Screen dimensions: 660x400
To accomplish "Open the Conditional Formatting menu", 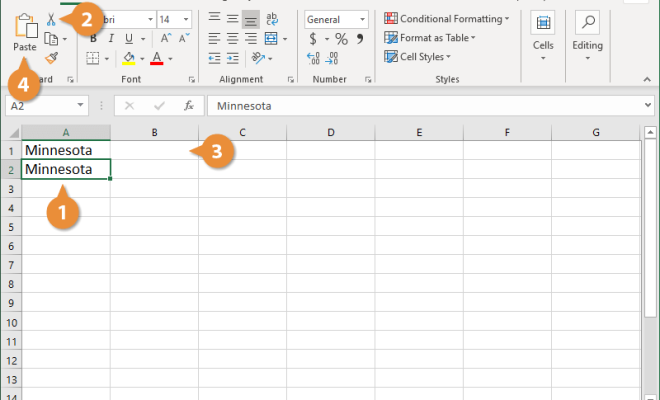I will coord(447,19).
